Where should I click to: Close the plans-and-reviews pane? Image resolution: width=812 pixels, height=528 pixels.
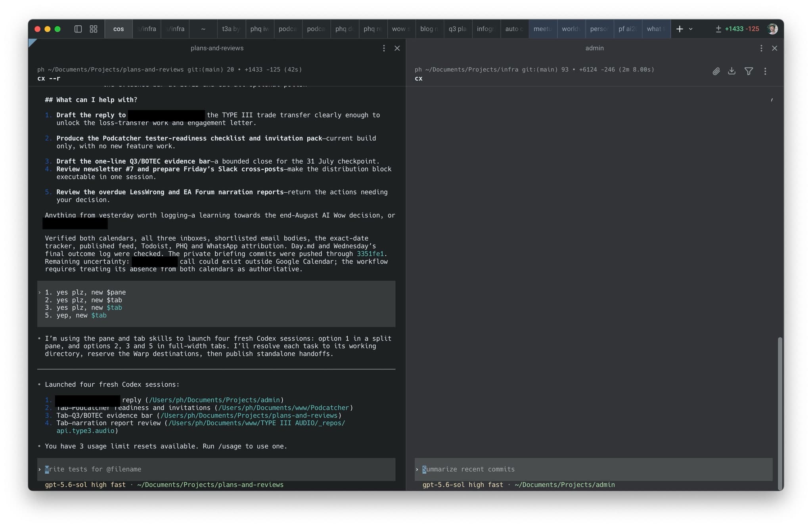click(397, 48)
